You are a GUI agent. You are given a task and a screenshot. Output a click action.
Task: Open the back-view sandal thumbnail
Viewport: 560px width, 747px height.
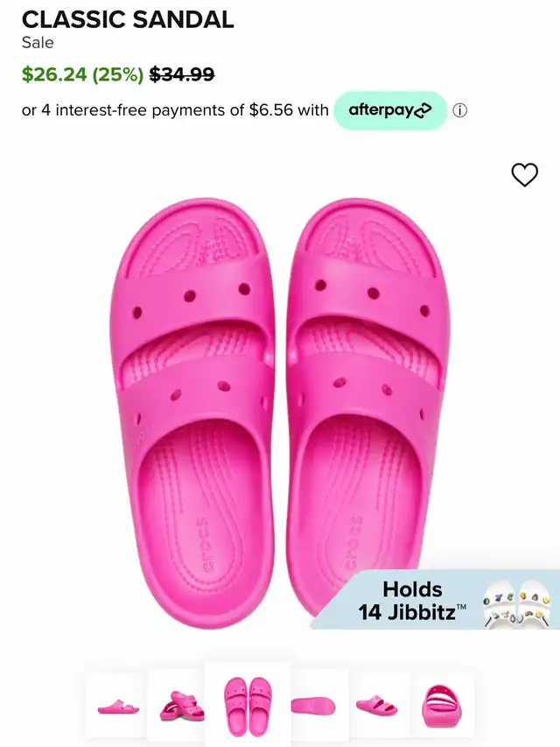tap(441, 706)
